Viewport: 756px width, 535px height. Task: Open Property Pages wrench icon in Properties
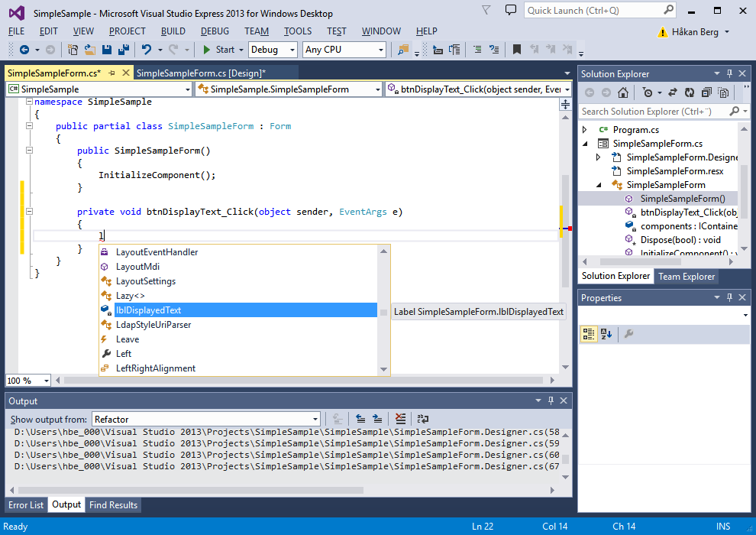[628, 334]
